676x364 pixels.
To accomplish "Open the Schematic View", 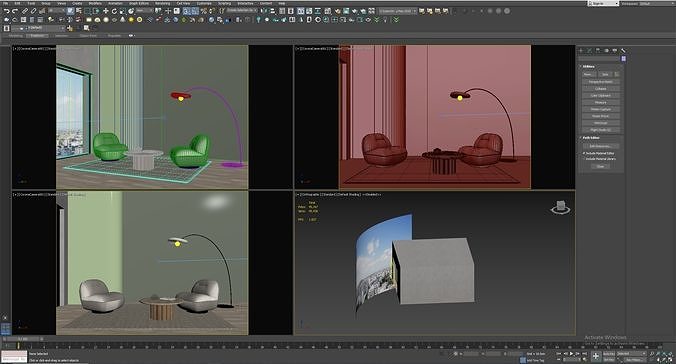I will 318,11.
